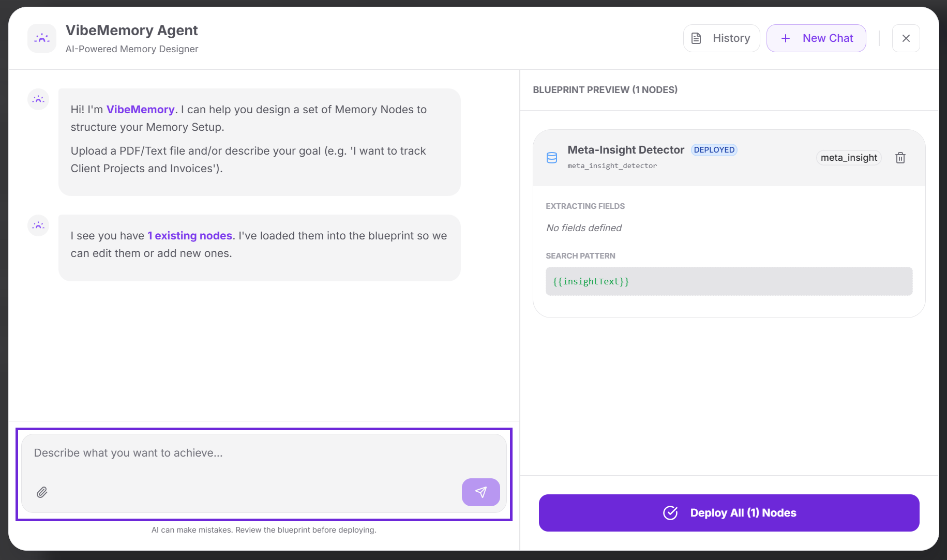
Task: Click the {{insightText}} search pattern box
Action: click(x=729, y=281)
